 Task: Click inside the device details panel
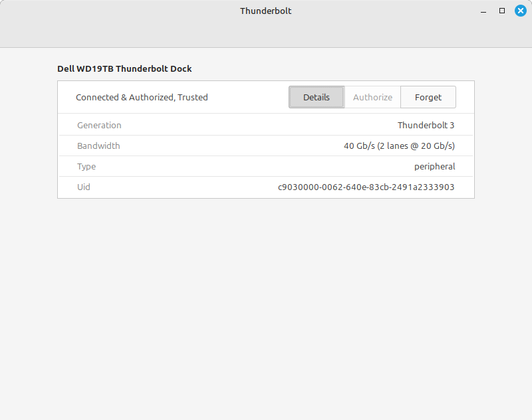pos(265,156)
